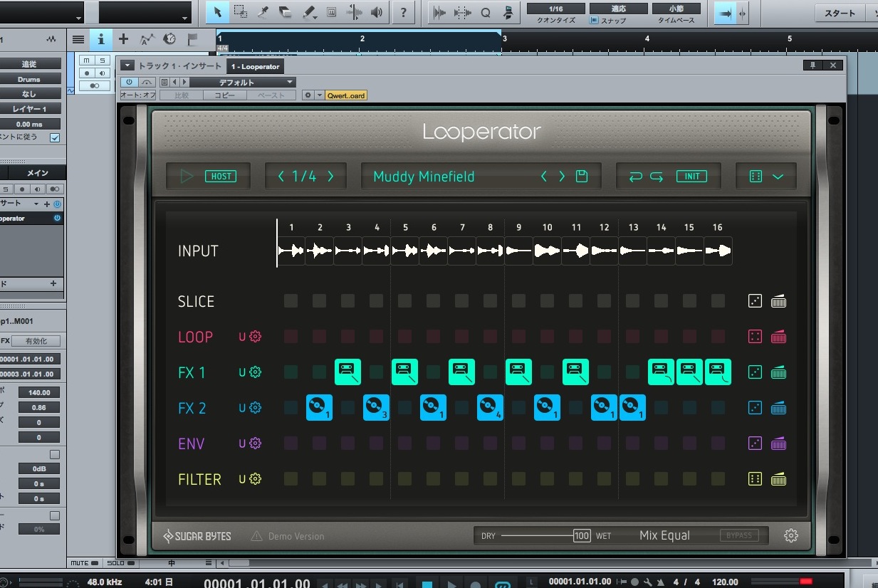Click the Copy button in insert header
Screen dimensions: 878x588
coord(225,95)
